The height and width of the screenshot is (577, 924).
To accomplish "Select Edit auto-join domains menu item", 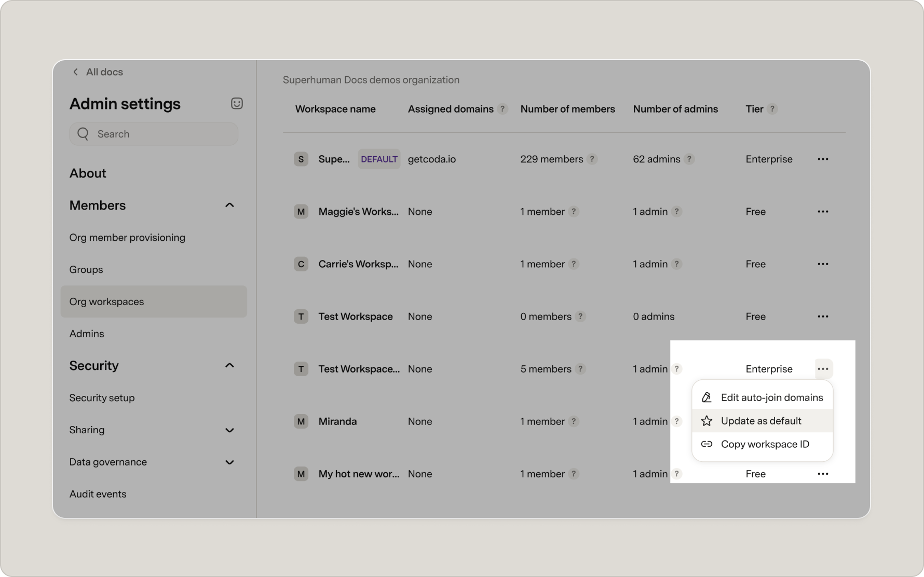I will (x=763, y=397).
